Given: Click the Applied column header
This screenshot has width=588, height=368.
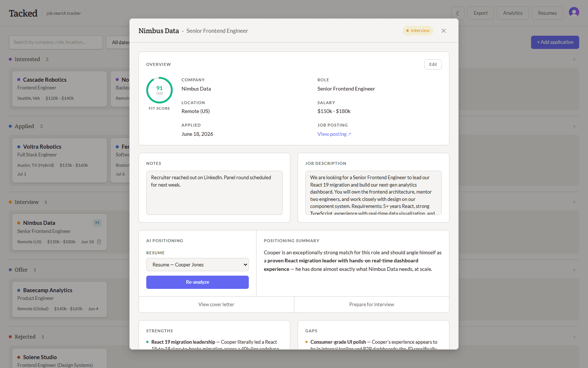Looking at the screenshot, I should [x=24, y=126].
